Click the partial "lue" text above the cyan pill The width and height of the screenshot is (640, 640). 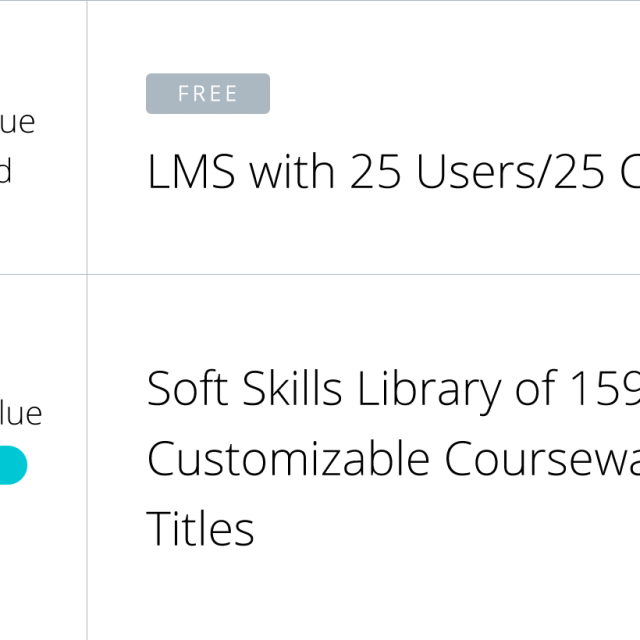(x=20, y=413)
